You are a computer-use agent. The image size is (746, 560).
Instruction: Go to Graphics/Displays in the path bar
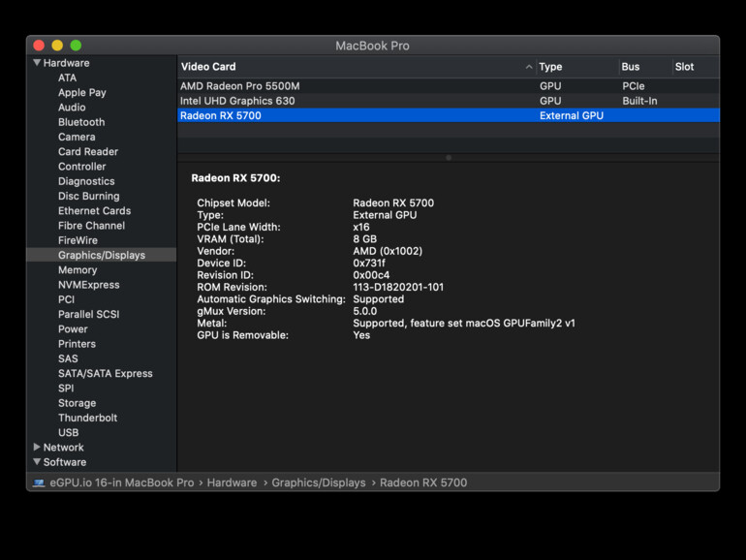(x=319, y=482)
